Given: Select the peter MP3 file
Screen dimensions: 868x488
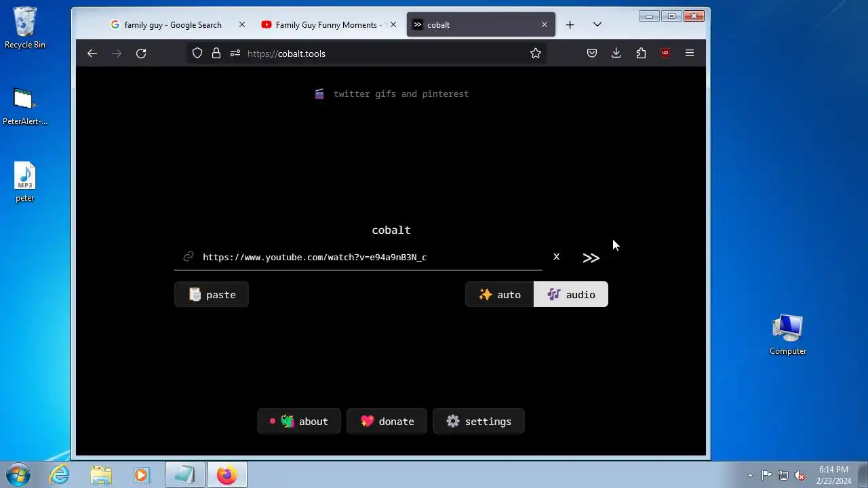Looking at the screenshot, I should click(x=25, y=182).
